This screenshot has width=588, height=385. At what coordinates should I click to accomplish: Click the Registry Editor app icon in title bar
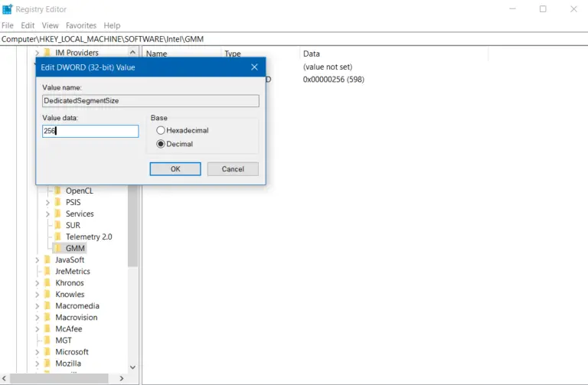8,9
